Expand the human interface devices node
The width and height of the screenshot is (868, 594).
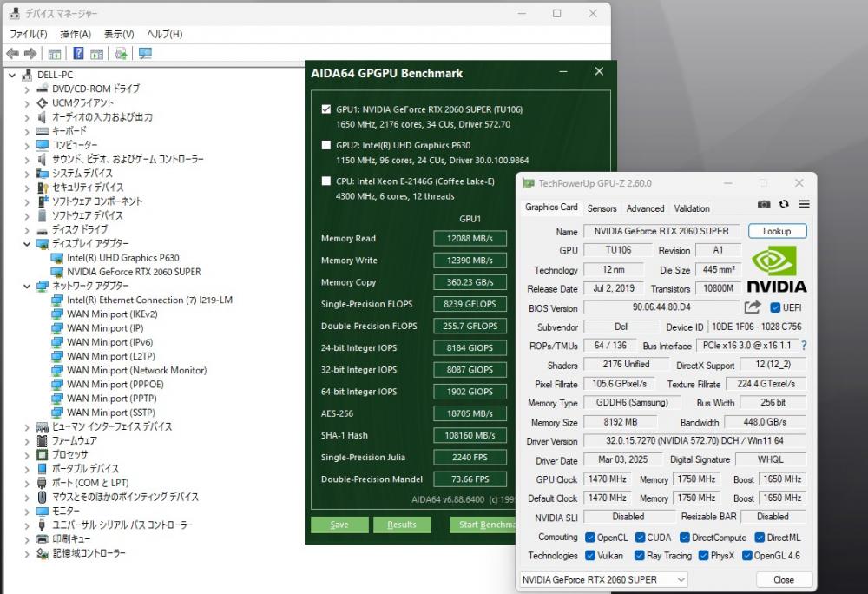(x=27, y=426)
